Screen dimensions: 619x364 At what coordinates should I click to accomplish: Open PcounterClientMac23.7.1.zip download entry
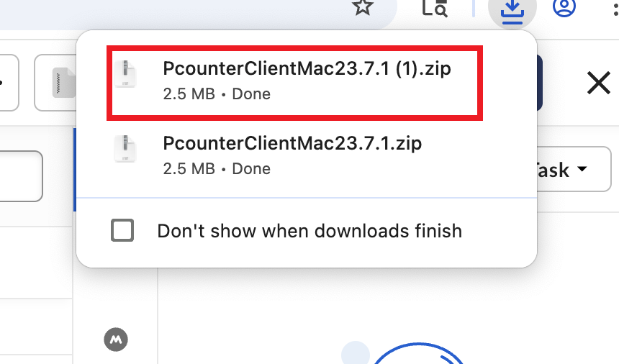[292, 144]
